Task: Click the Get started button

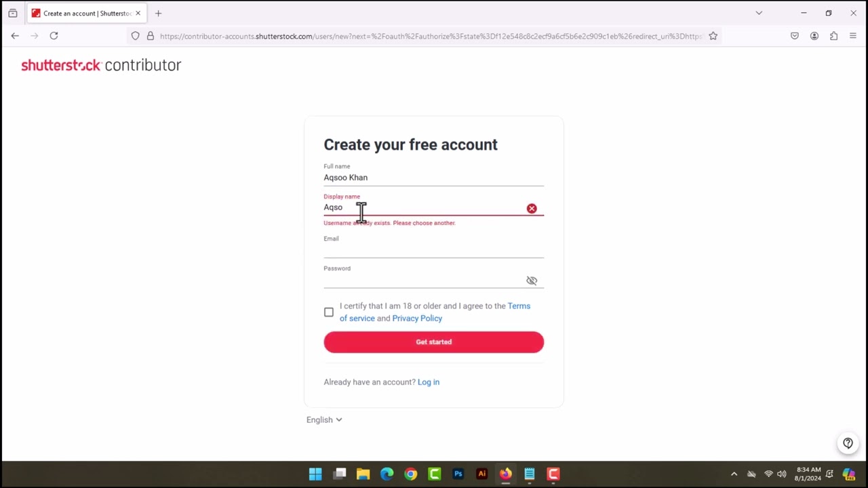Action: 434,342
